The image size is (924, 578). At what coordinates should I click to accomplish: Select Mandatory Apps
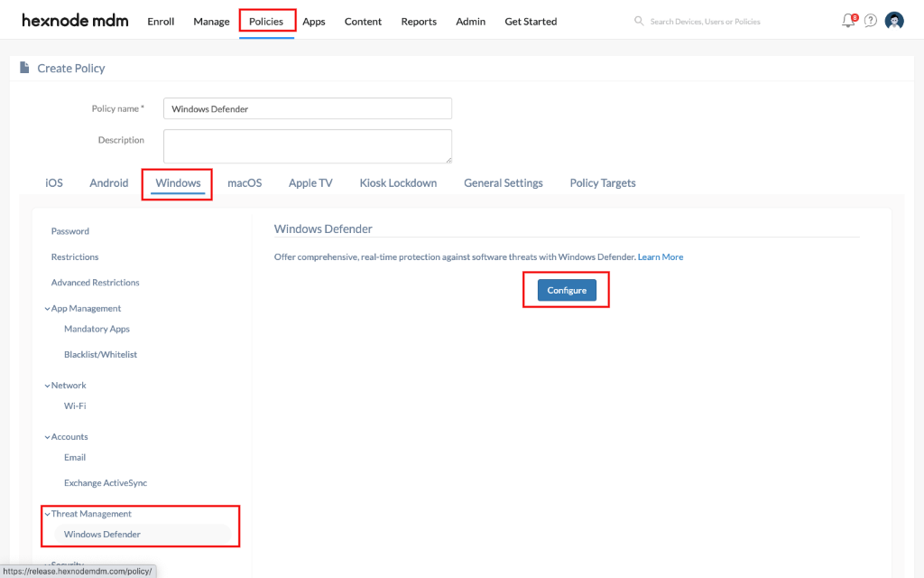pos(97,329)
